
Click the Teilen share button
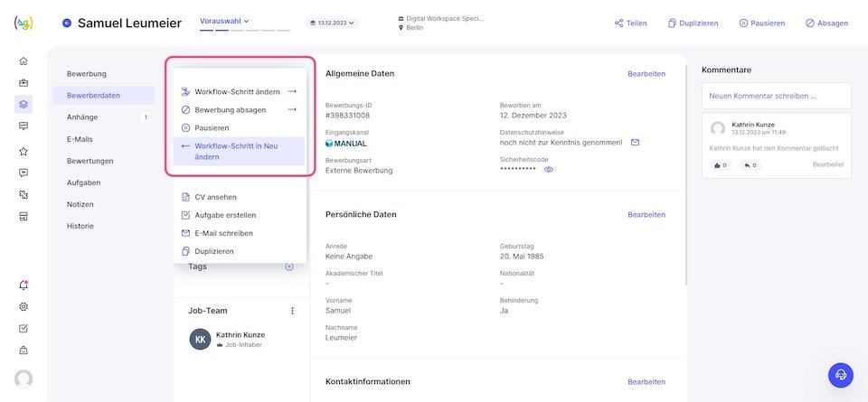(630, 23)
